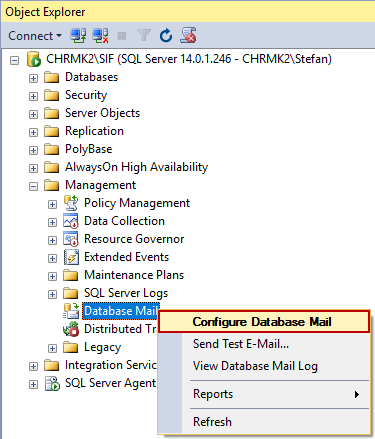Click the Replication folder icon
This screenshot has height=439, width=375.
(52, 131)
